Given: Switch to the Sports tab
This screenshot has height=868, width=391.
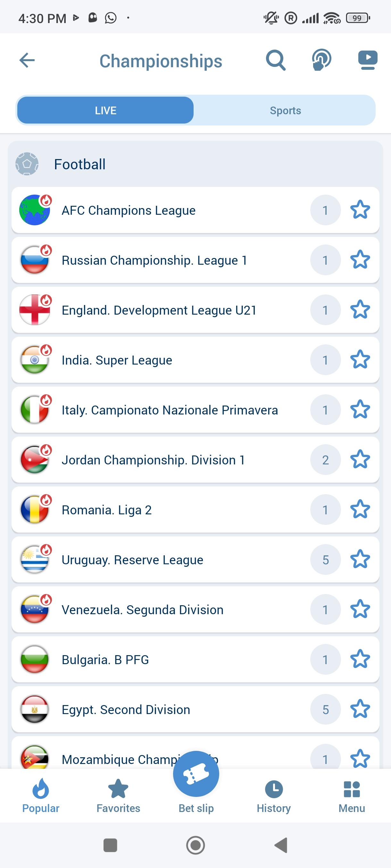Looking at the screenshot, I should [285, 110].
